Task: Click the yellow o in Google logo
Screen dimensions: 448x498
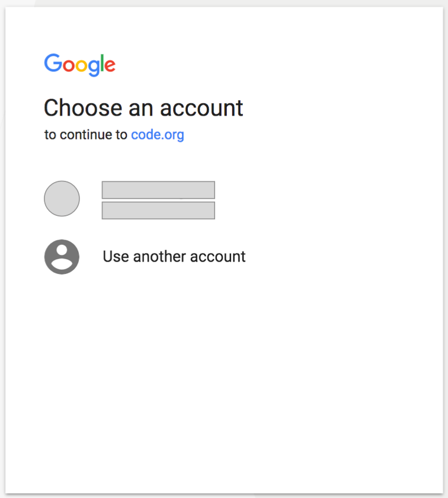Action: [81, 65]
